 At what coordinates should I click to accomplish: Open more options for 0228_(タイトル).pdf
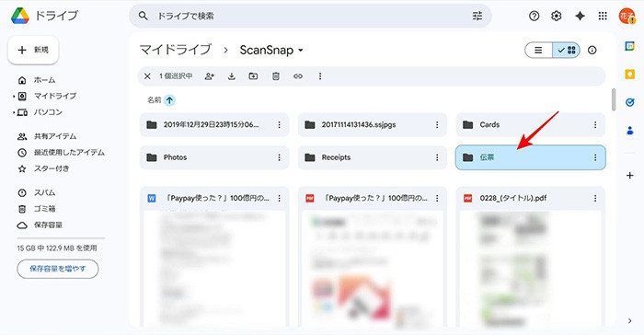click(x=595, y=198)
